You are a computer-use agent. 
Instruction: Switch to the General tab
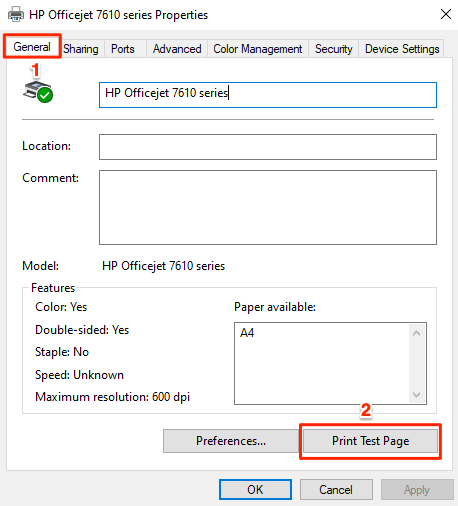32,47
